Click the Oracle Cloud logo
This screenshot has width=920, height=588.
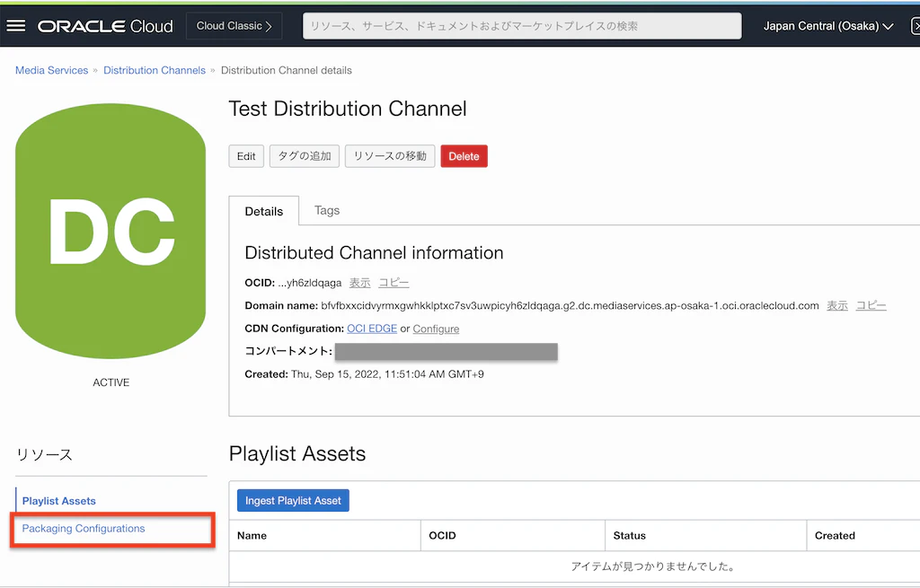(x=106, y=26)
